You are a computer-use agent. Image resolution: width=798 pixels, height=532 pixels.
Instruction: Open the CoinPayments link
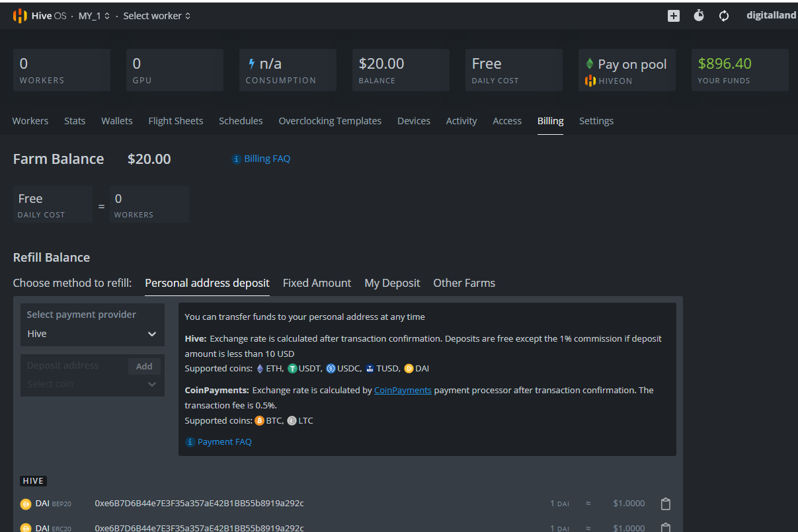(x=403, y=390)
